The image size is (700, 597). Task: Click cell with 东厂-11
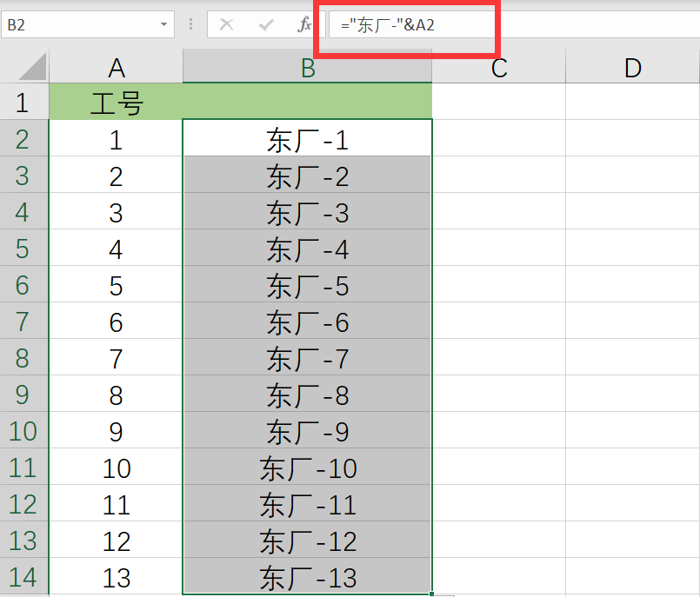point(308,504)
